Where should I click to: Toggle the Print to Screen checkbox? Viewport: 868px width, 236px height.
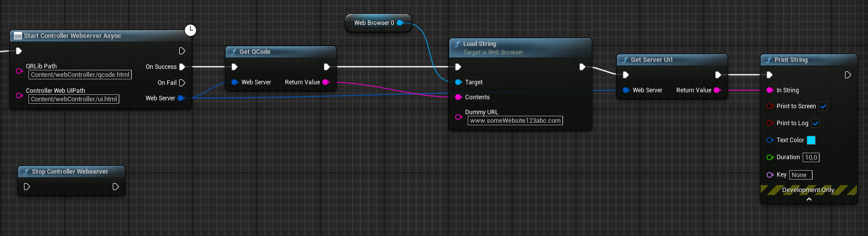(x=823, y=106)
